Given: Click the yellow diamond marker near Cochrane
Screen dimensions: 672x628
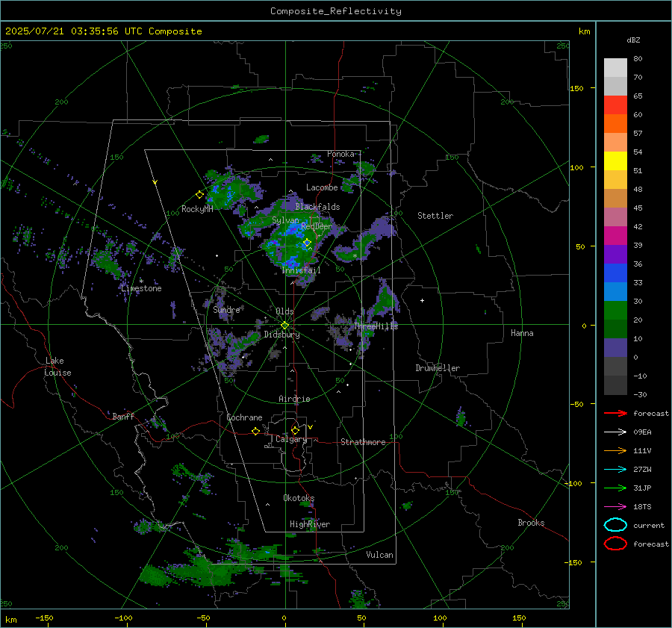Looking at the screenshot, I should [x=255, y=431].
